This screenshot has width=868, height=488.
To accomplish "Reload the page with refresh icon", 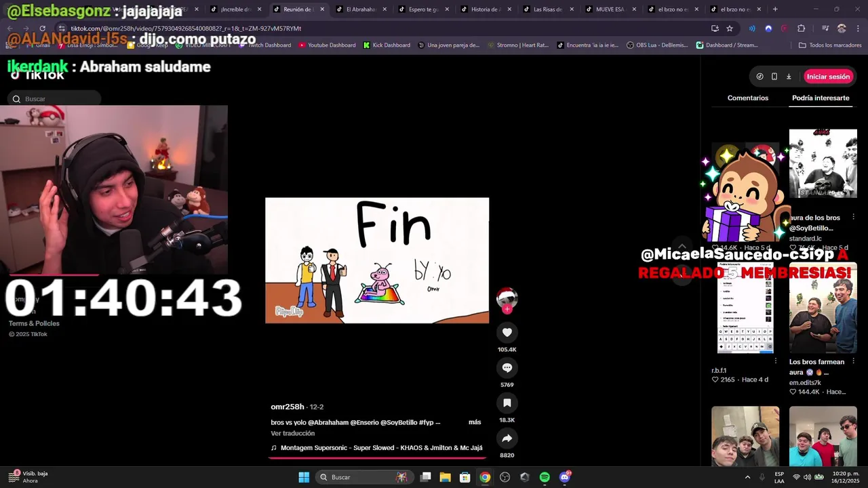I will pos(43,28).
